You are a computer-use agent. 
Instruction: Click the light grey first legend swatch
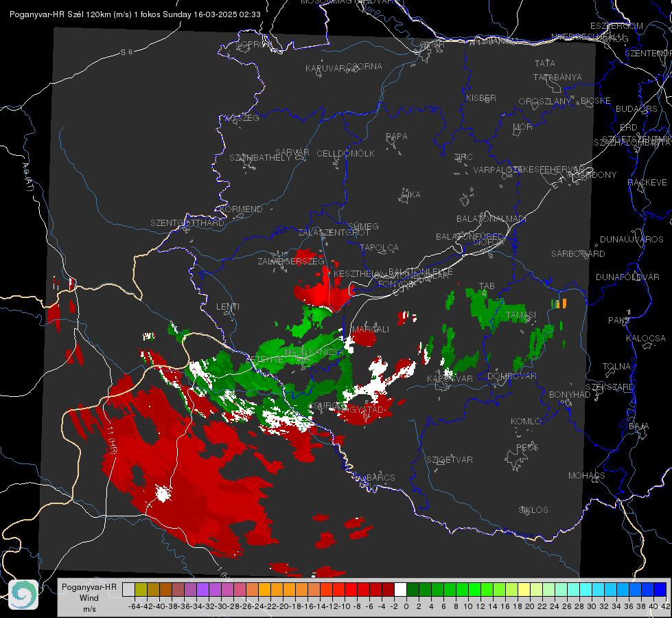pos(128,590)
